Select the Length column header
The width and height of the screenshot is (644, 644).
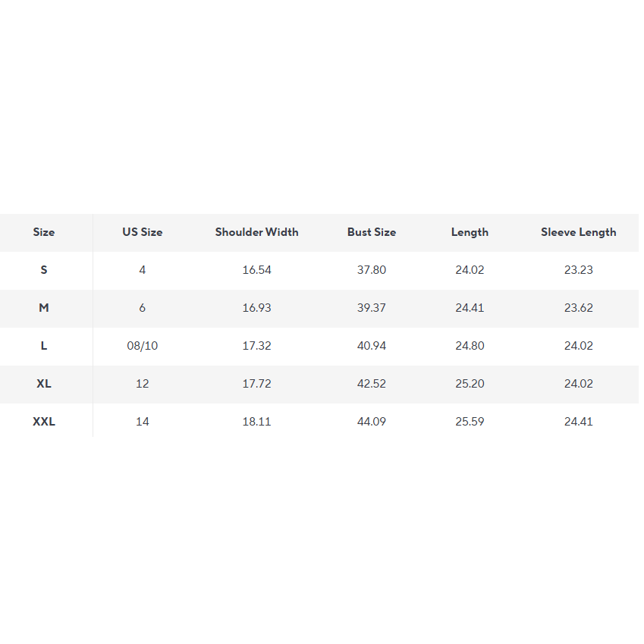470,232
